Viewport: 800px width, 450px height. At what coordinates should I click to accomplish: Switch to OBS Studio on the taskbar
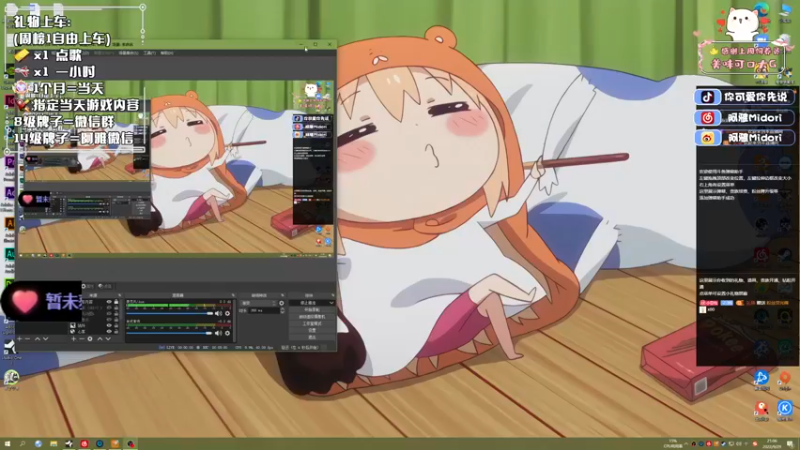pyautogui.click(x=131, y=444)
